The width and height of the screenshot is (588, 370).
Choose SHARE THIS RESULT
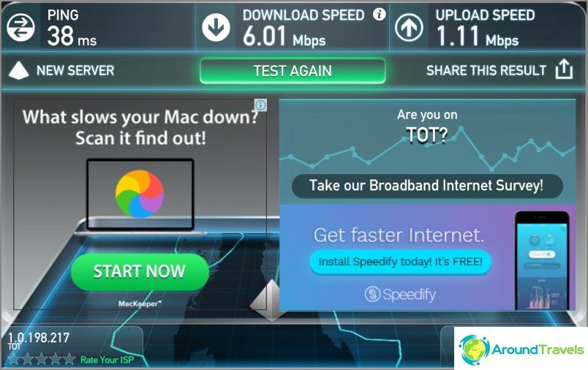point(486,70)
